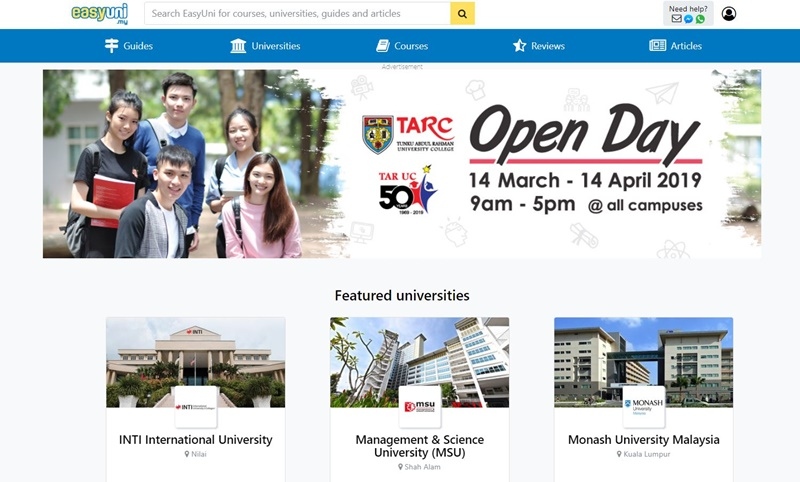Open Management & Science University (MSU) link
Image resolution: width=800 pixels, height=482 pixels.
tap(420, 446)
